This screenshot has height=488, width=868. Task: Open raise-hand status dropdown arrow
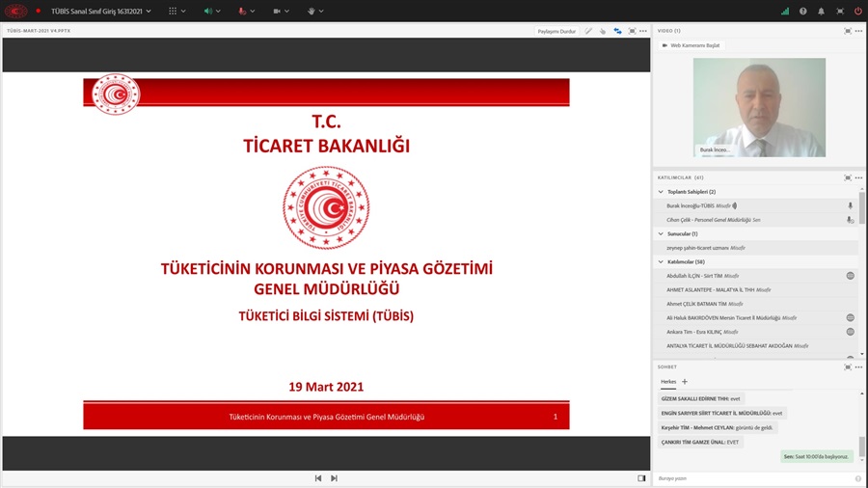321,11
